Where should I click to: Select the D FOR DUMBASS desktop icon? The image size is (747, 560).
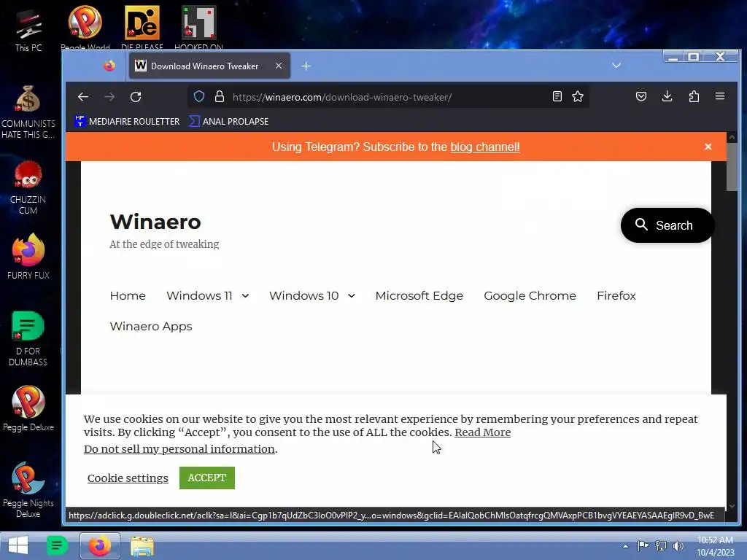click(x=28, y=338)
